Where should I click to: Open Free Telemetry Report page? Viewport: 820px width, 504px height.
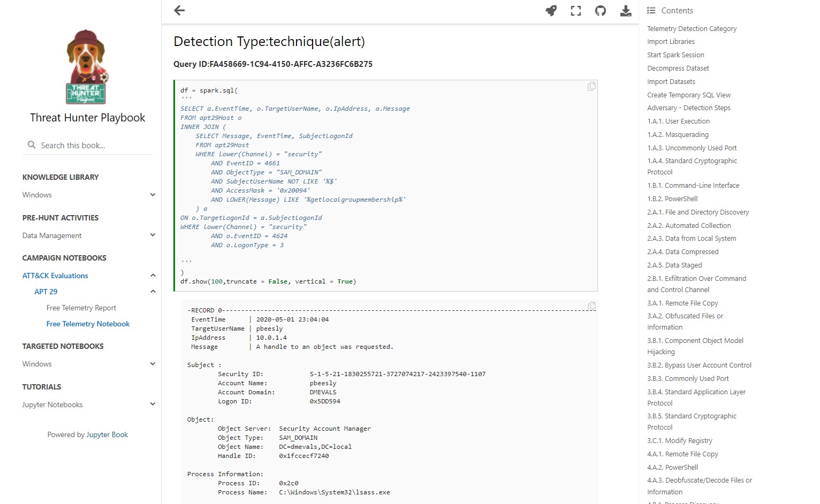pos(81,308)
